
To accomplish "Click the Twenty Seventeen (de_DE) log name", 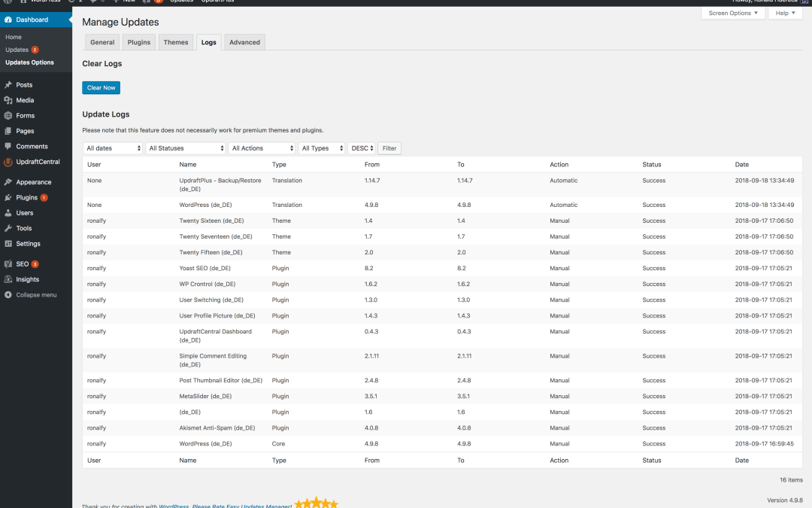I will pyautogui.click(x=216, y=236).
